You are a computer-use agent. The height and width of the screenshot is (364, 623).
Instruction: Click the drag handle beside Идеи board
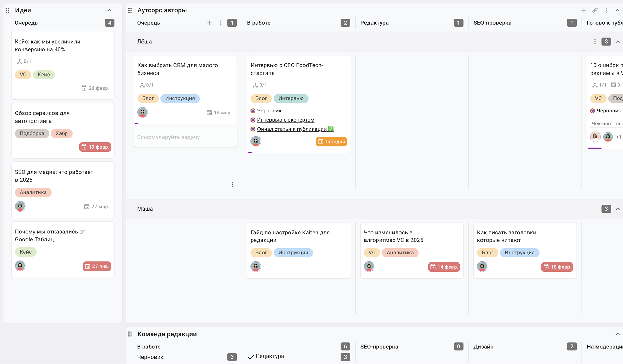click(7, 10)
